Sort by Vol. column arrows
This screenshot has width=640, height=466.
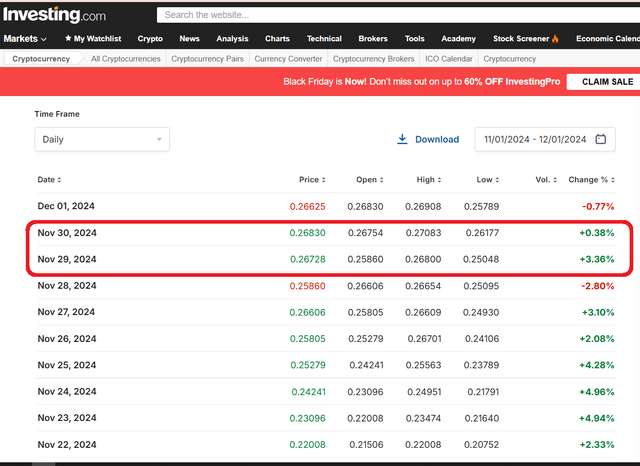pos(555,180)
